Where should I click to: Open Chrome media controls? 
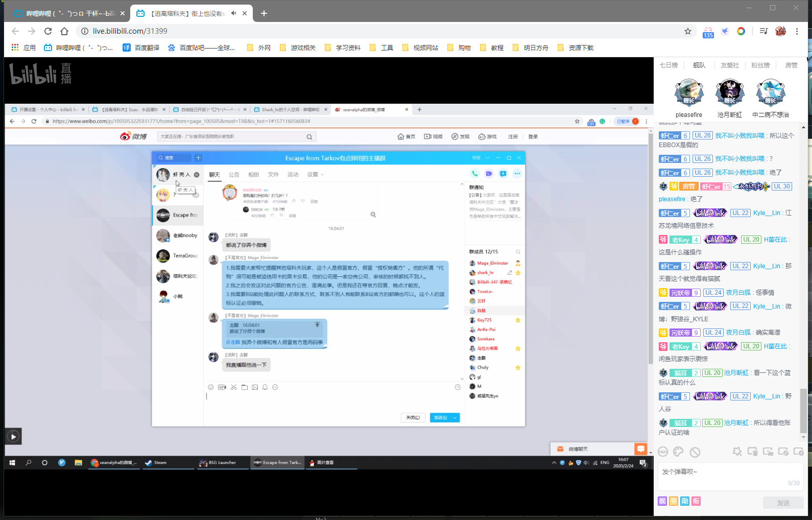[x=763, y=31]
